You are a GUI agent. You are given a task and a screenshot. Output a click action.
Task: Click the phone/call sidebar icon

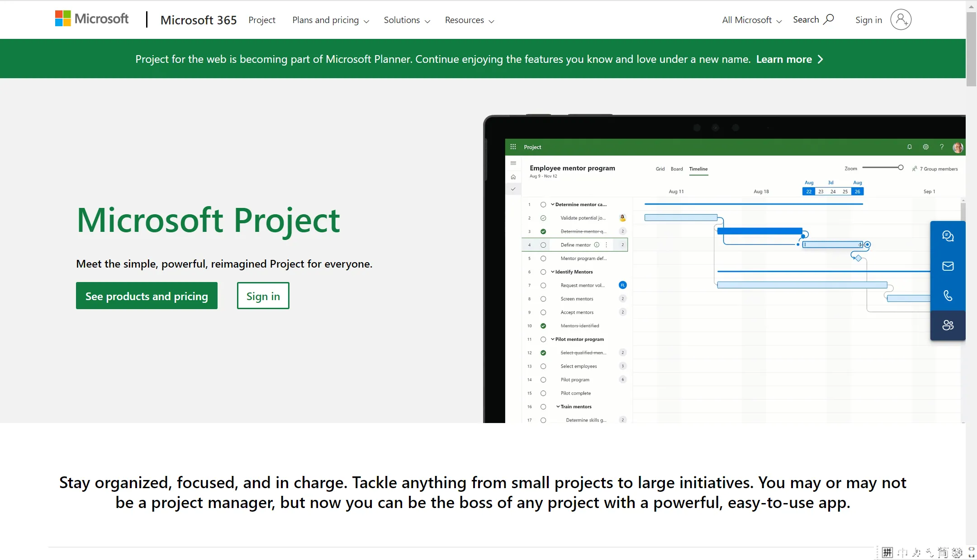click(948, 296)
